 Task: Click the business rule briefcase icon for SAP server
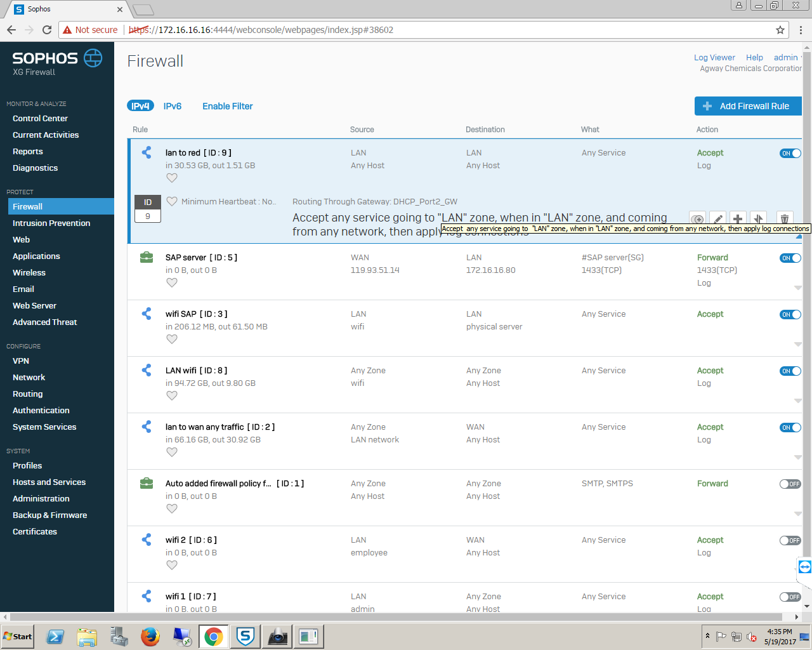click(x=147, y=257)
